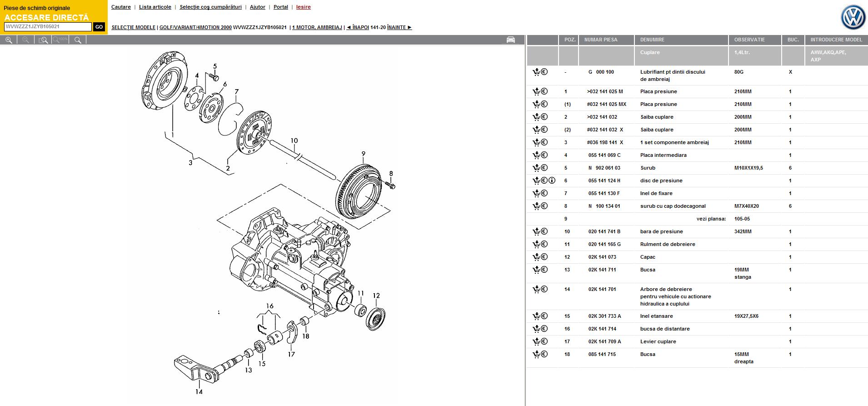This screenshot has height=406, width=868.
Task: Show euro price for G 000 100
Action: 544,72
